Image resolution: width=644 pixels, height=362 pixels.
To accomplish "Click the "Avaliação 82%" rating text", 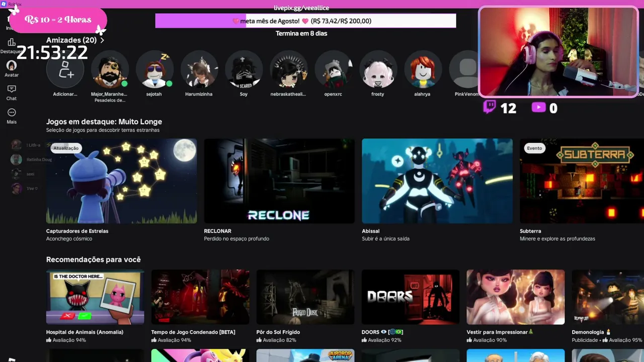I will click(x=279, y=340).
